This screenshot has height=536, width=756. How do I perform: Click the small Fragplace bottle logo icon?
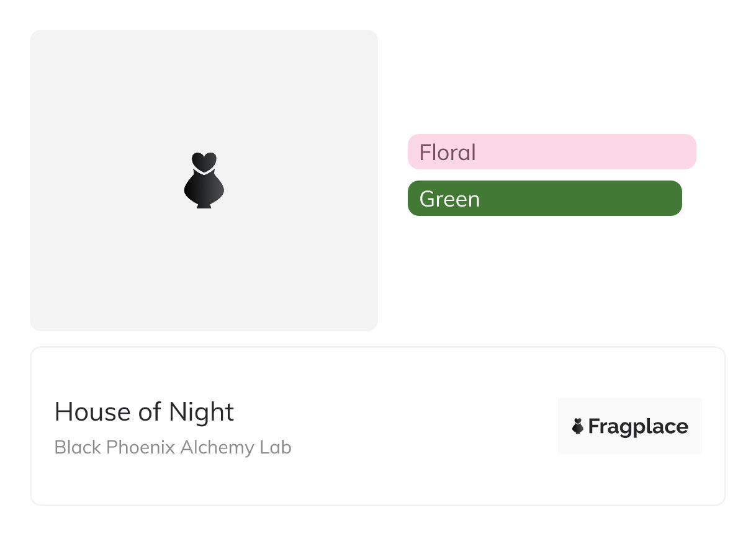click(x=578, y=426)
